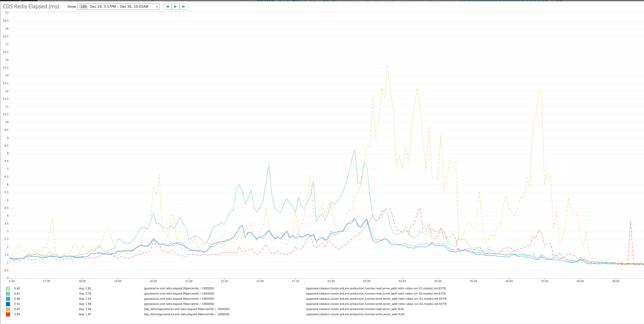
Task: Click the tags entry for write redis-cdata-svr-01
Action: click(376, 299)
